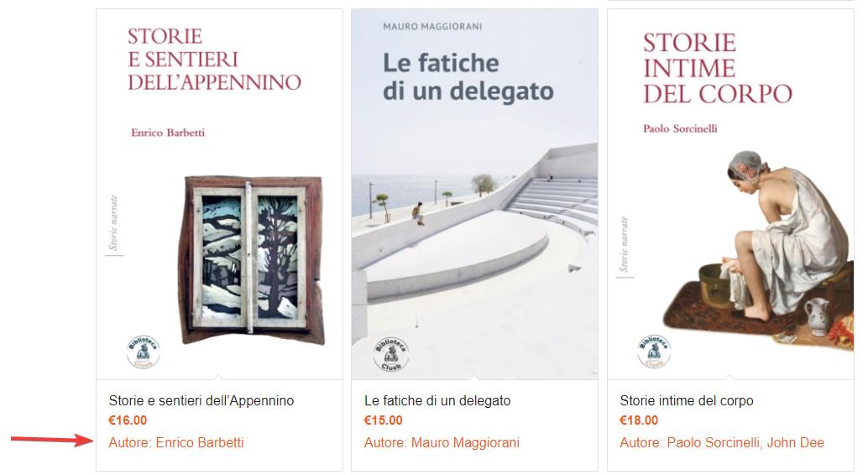Click Paolo Sorcinelli name printed on cover
This screenshot has height=475, width=868.
coord(680,128)
